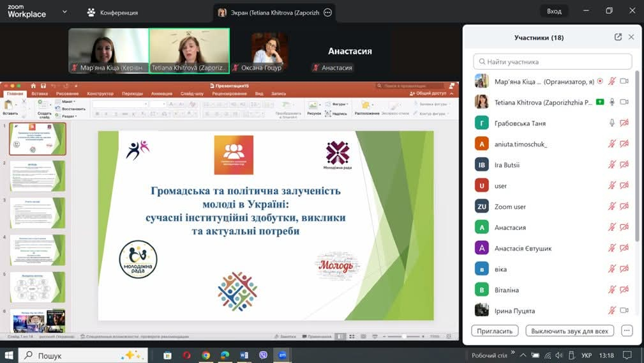
Task: Open Viber from the Windows taskbar
Action: pyautogui.click(x=263, y=355)
